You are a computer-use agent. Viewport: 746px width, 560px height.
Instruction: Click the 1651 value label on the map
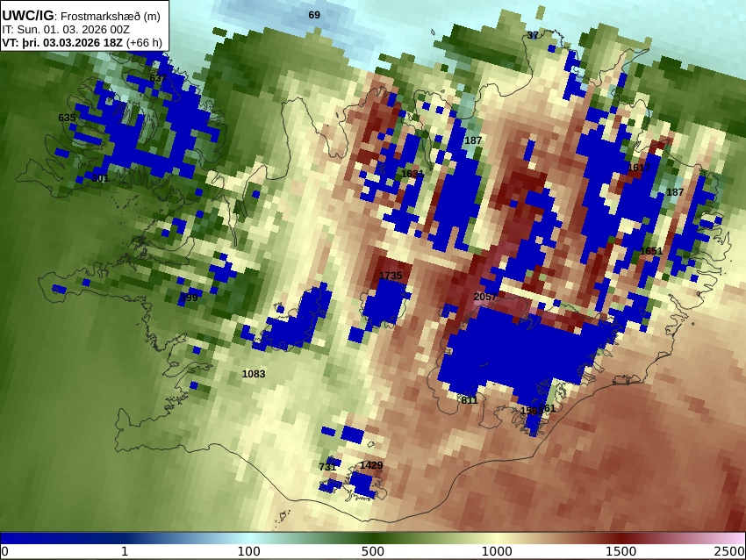(651, 251)
